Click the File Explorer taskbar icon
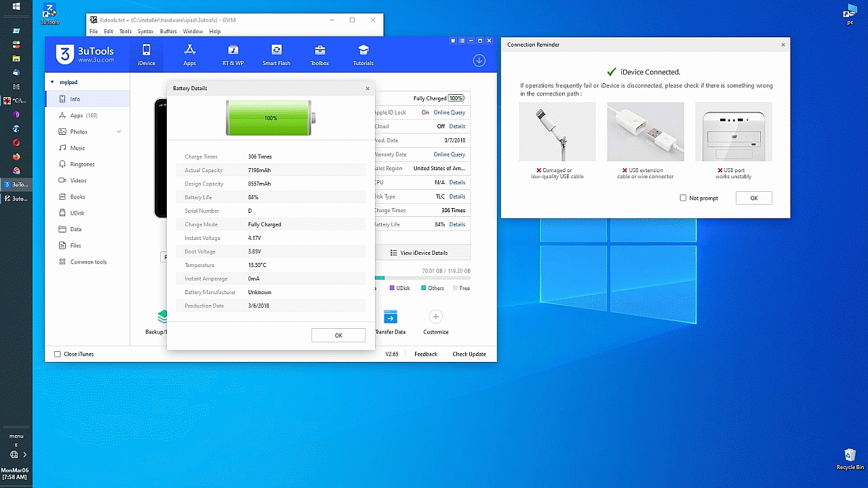Viewport: 868px width, 488px height. (16, 58)
